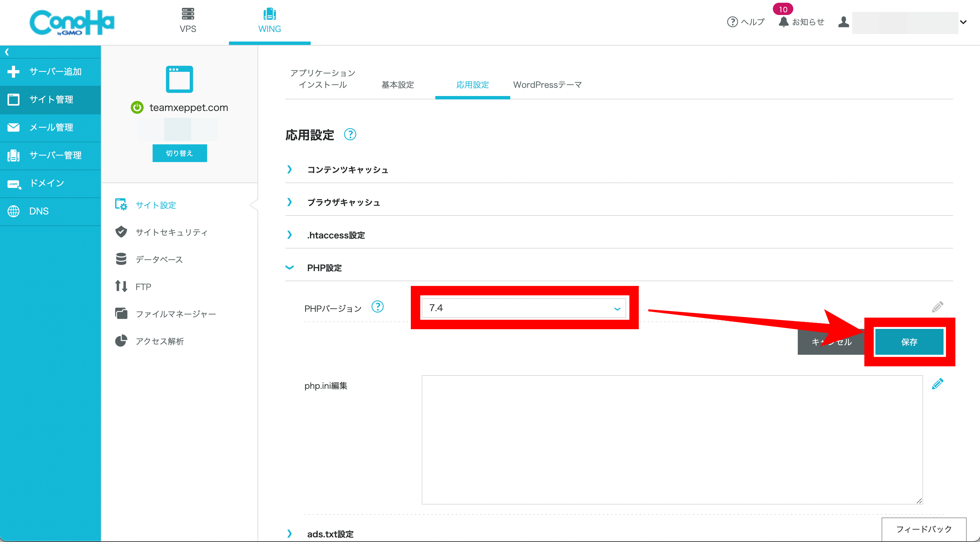Open the PHP version 7.4 dropdown
The height and width of the screenshot is (542, 980).
coord(524,308)
